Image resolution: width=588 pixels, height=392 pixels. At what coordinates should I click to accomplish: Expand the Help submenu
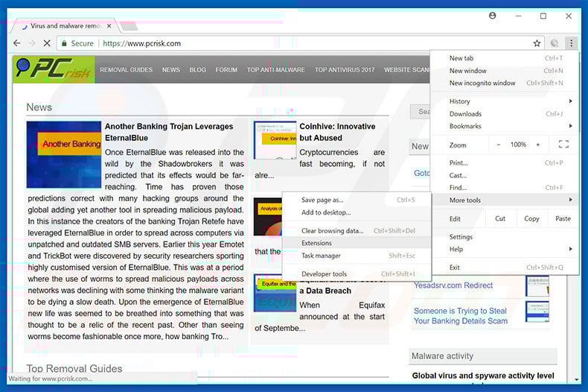click(505, 250)
